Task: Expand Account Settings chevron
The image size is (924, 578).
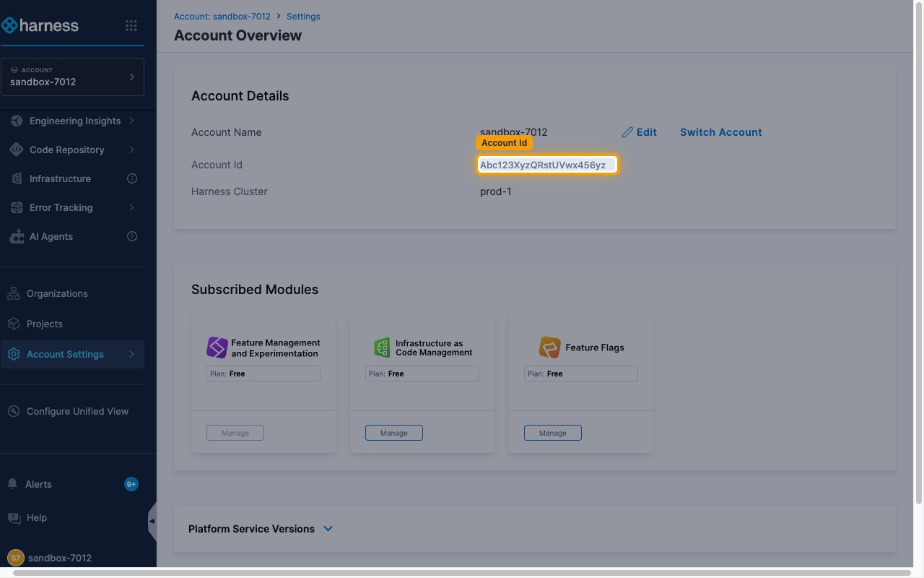Action: 132,354
